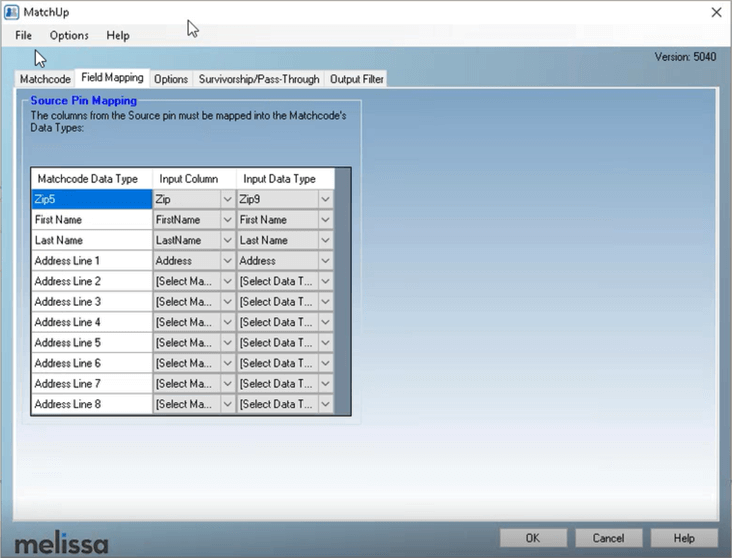732x558 pixels.
Task: Open the Help menu
Action: [x=118, y=35]
